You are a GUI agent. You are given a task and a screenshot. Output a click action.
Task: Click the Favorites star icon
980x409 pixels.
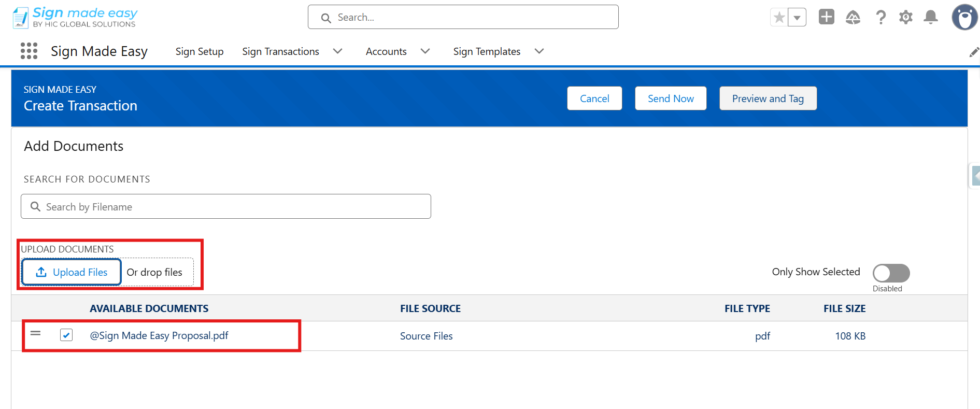point(779,17)
